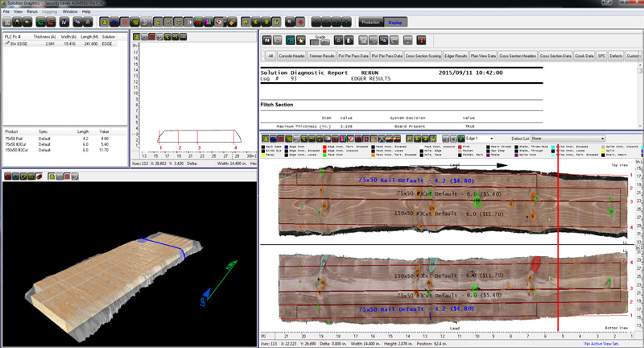Click the printer icon in the main toolbar
644x348 pixels.
(89, 23)
